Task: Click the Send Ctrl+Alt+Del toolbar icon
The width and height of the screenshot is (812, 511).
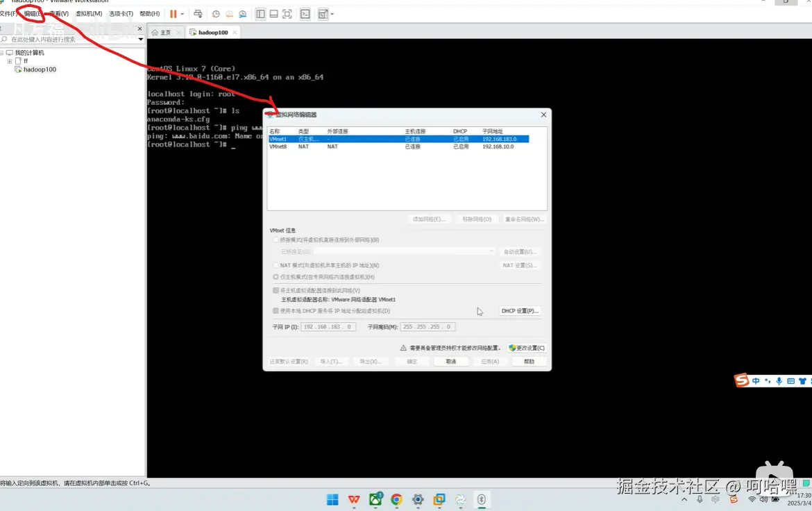Action: click(198, 14)
